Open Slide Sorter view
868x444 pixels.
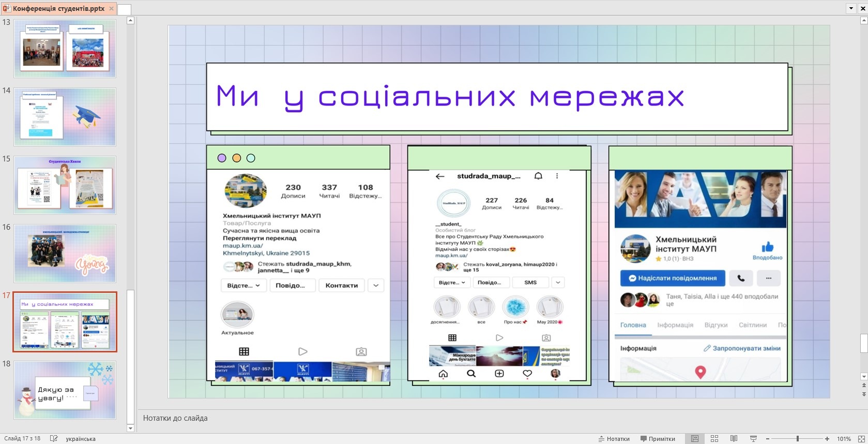pos(714,438)
